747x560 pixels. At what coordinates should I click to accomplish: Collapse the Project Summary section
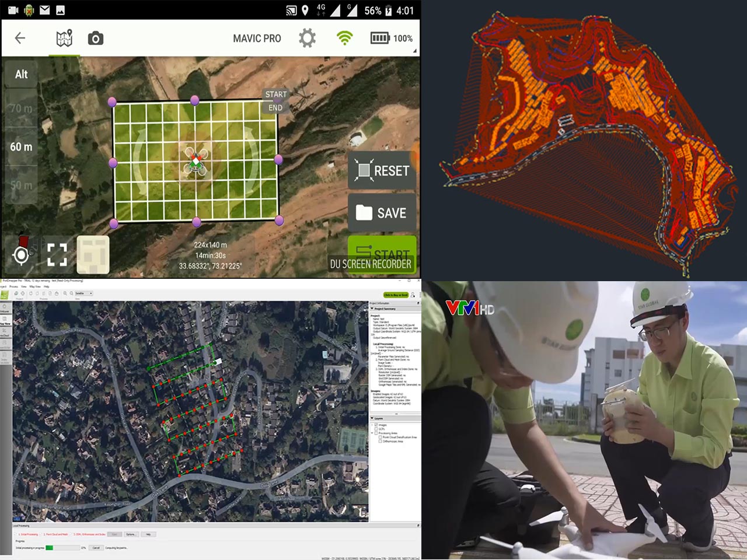(372, 309)
